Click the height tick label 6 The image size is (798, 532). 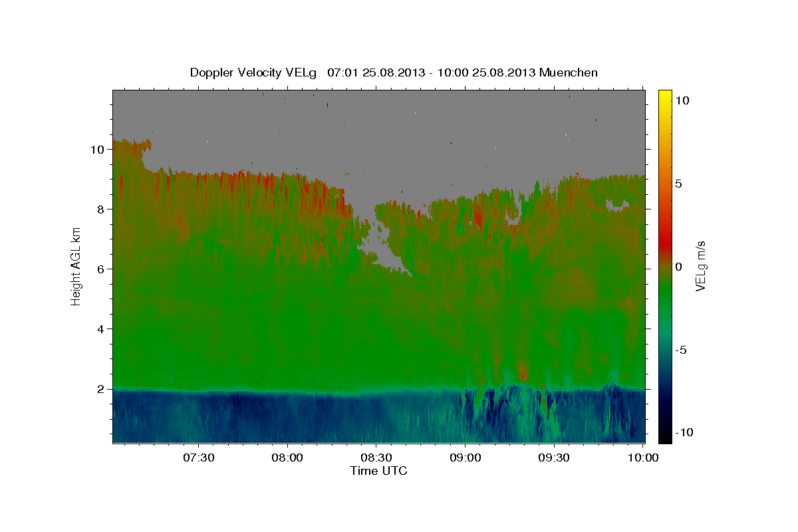[101, 269]
